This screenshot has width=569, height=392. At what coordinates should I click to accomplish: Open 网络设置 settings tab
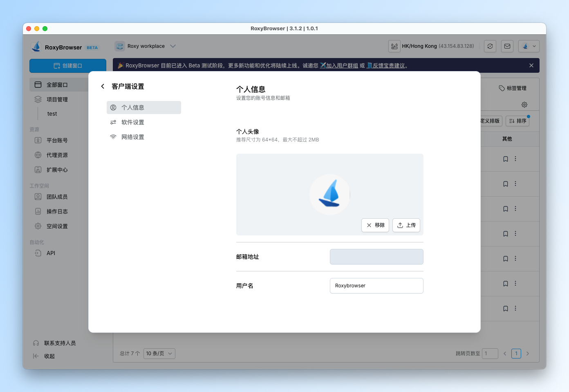coord(143,137)
